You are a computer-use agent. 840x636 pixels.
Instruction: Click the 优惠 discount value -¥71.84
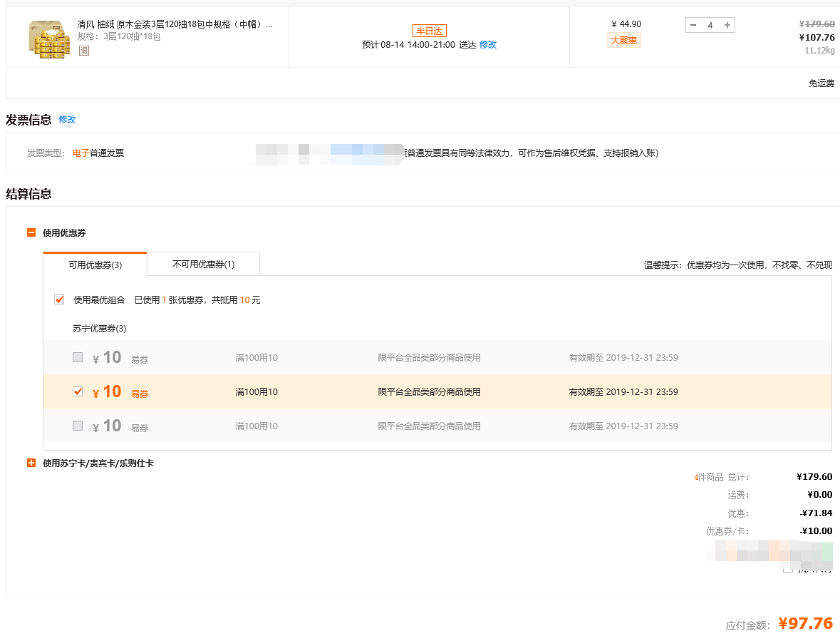point(816,513)
